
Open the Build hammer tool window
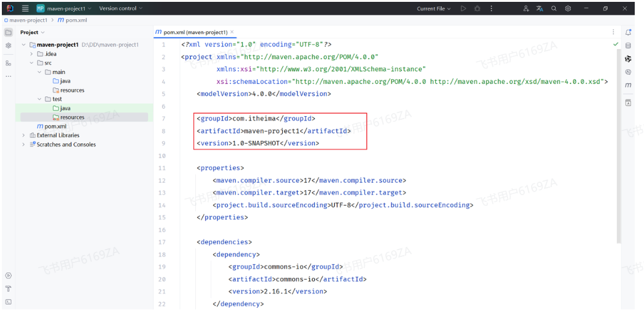pyautogui.click(x=9, y=288)
